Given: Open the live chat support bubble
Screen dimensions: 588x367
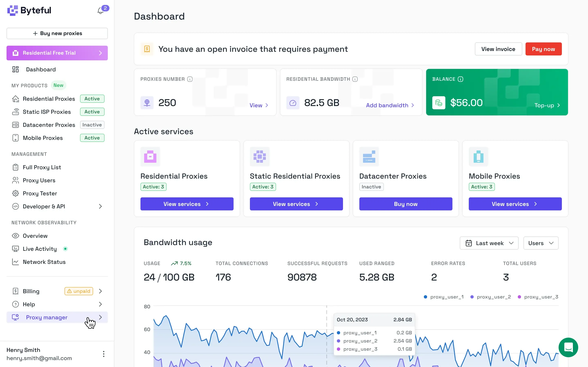Looking at the screenshot, I should coord(568,347).
